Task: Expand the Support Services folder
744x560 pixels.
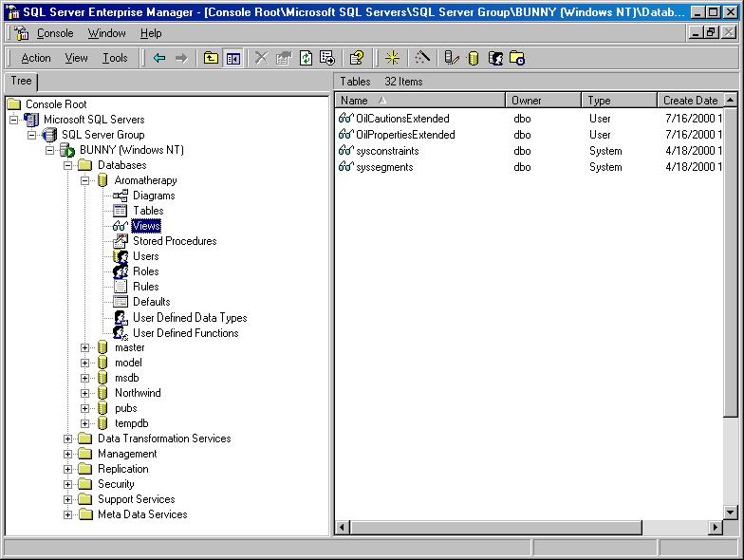Action: tap(68, 499)
